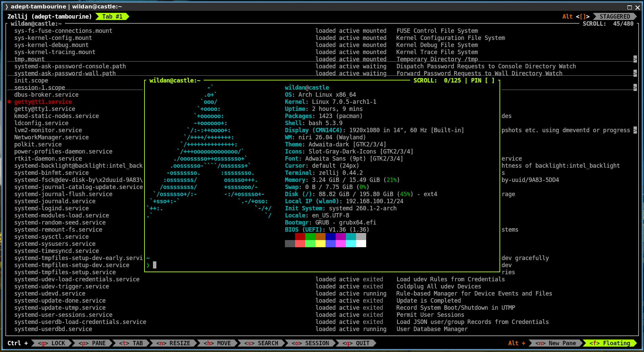Click the Theme: Adwaita-dark line

pos(336,144)
